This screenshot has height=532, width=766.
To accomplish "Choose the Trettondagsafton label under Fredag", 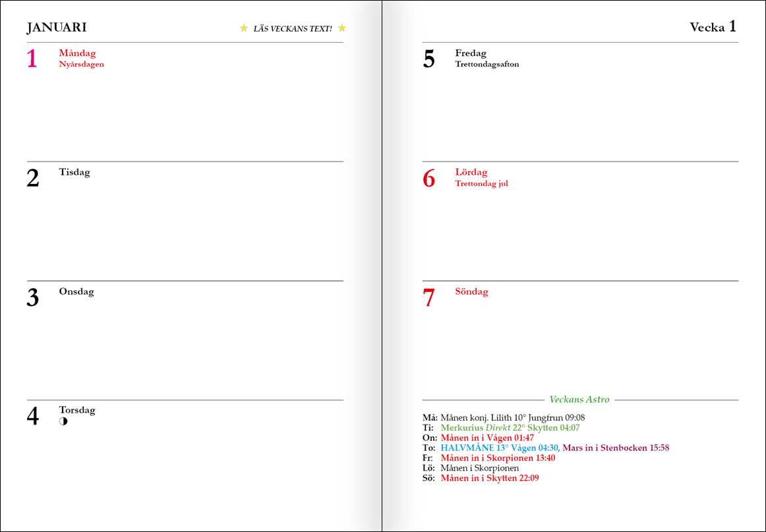I will [486, 65].
